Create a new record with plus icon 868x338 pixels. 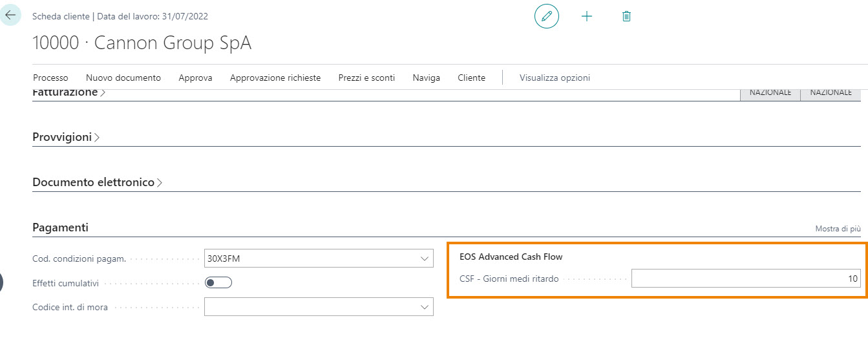(587, 16)
